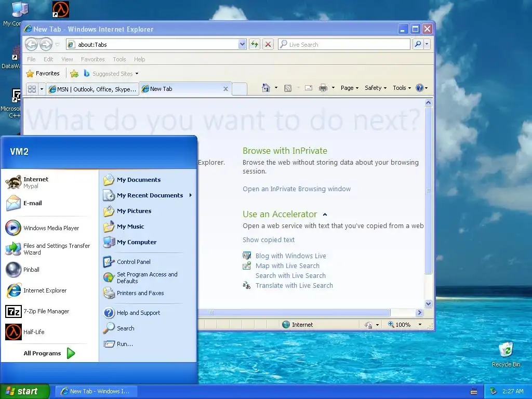Open the Tools dropdown in command bar
The width and height of the screenshot is (532, 399).
point(402,88)
